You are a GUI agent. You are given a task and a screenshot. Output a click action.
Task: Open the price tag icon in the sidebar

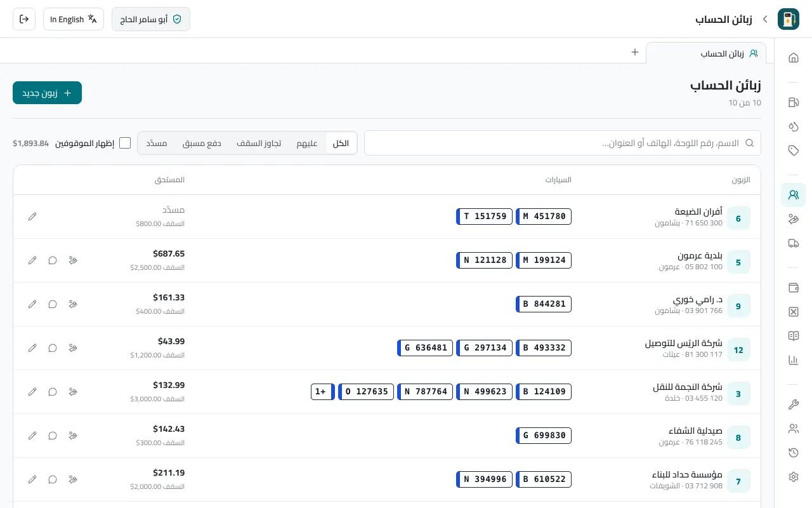(793, 150)
